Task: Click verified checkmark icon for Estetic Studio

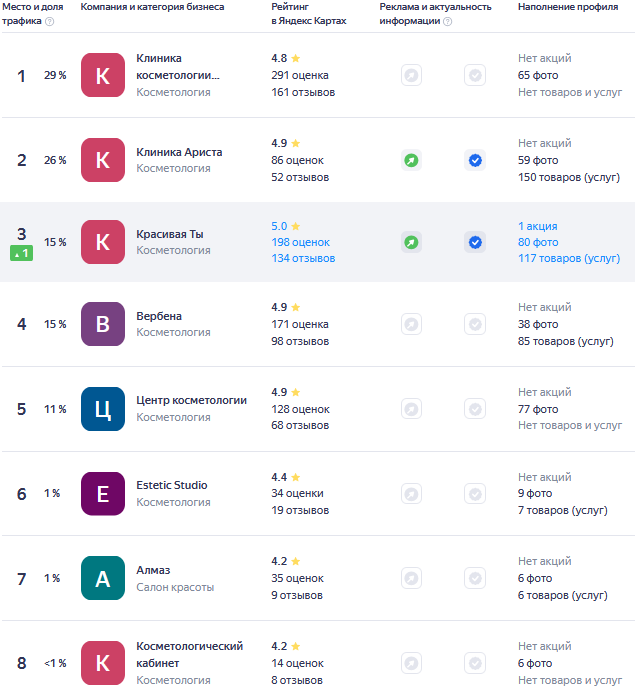Action: pyautogui.click(x=475, y=494)
